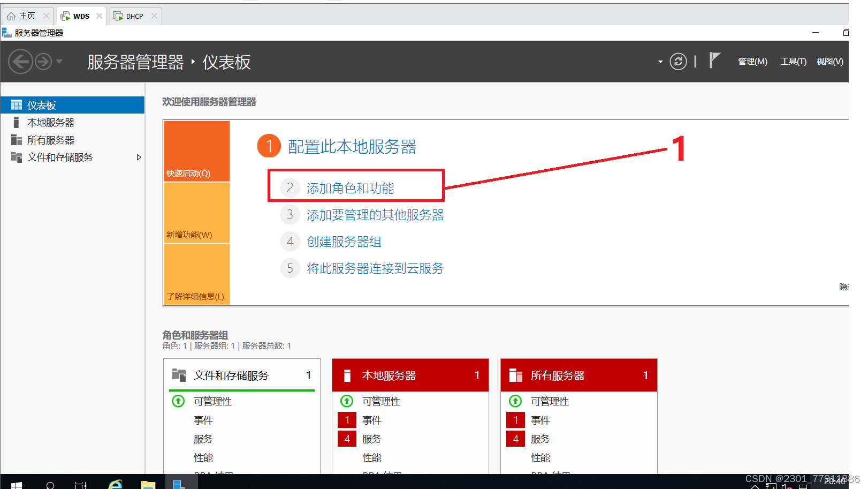Click the back navigation arrow

pos(20,62)
